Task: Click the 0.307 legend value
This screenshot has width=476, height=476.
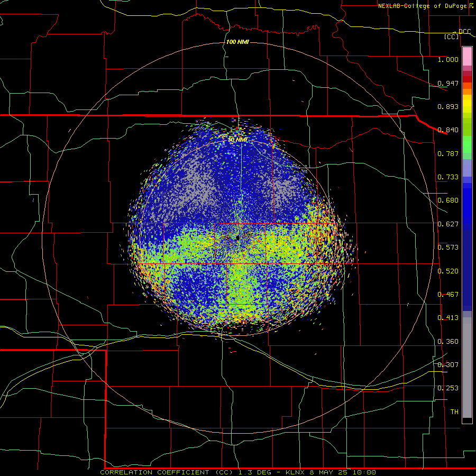Action: tap(448, 365)
